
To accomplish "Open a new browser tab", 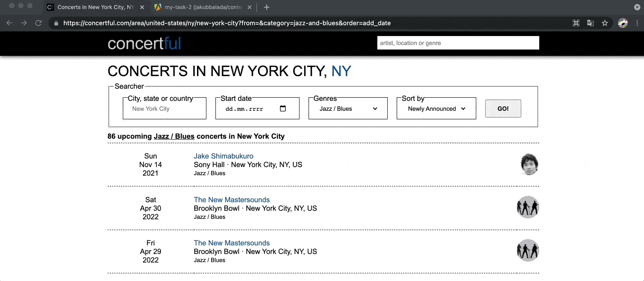I will point(267,7).
